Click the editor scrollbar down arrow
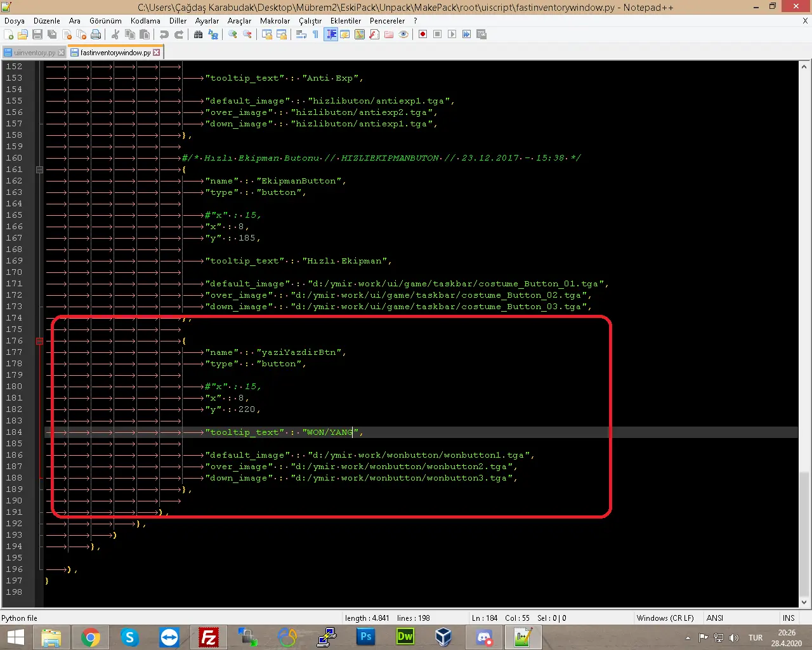 click(804, 602)
